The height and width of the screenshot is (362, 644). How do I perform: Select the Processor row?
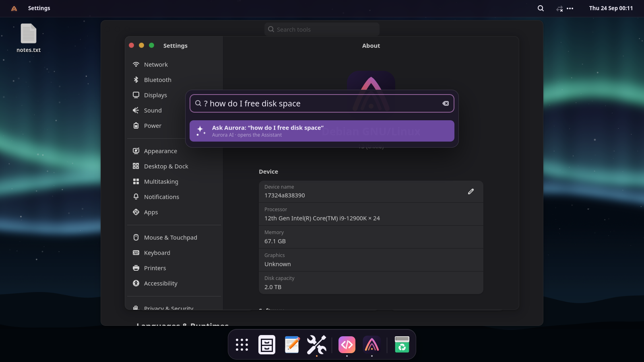tap(371, 214)
